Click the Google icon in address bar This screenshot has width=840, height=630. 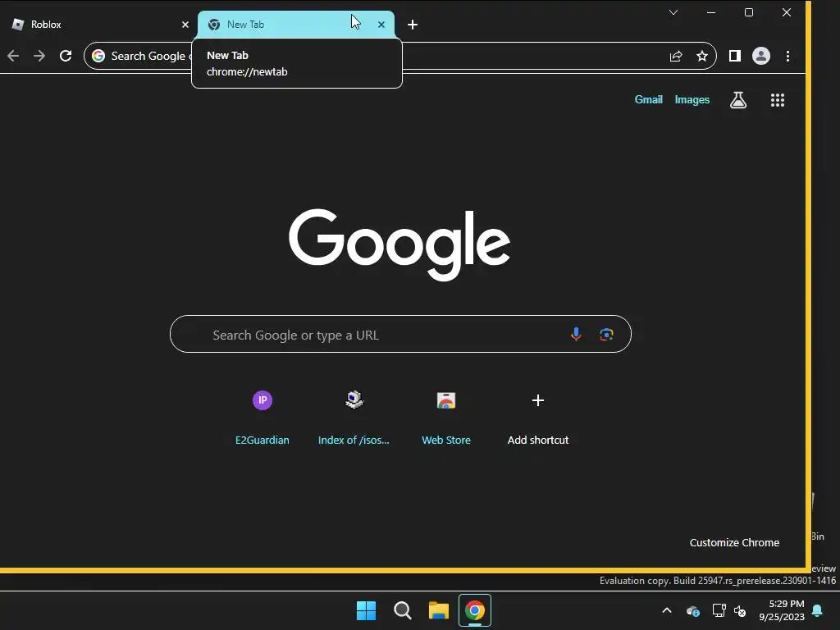98,56
